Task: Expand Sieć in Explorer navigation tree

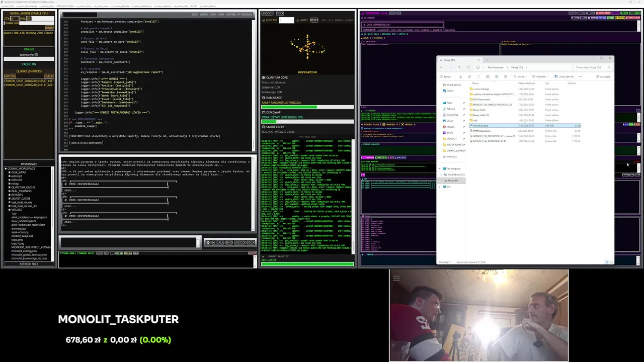Action: [439, 187]
